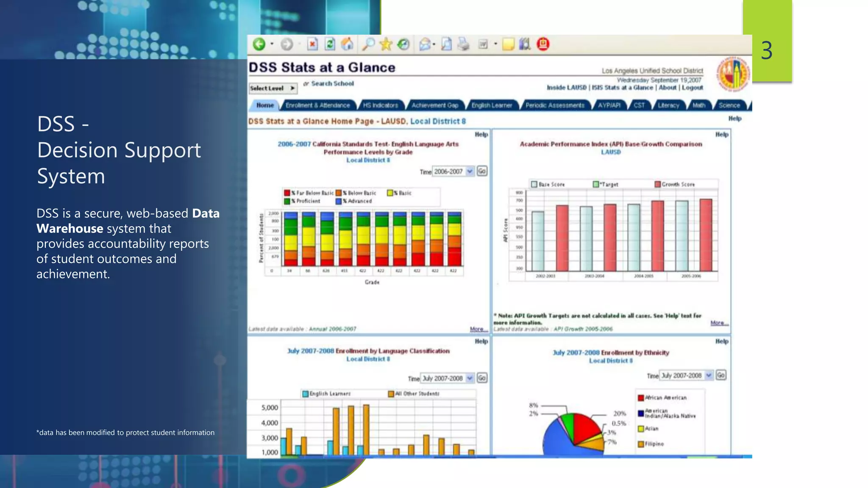868x488 pixels.
Task: Click the % Far Below Basic red swatch
Action: pyautogui.click(x=287, y=193)
